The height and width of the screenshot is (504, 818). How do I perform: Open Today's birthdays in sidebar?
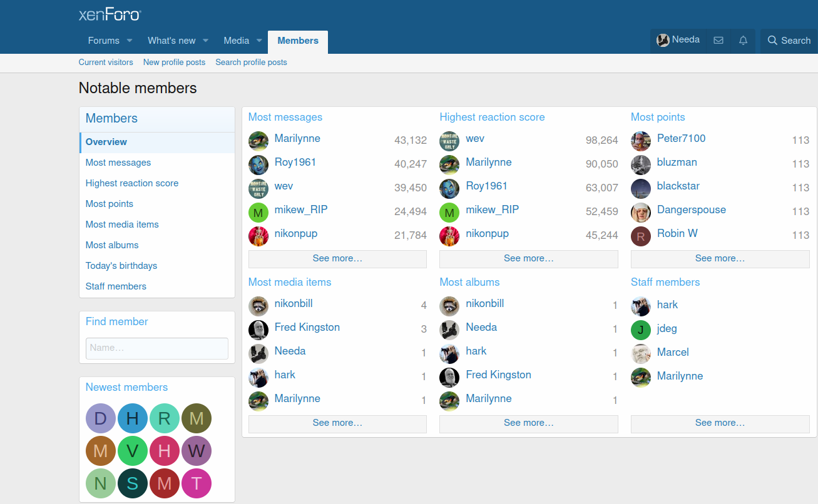click(x=121, y=266)
